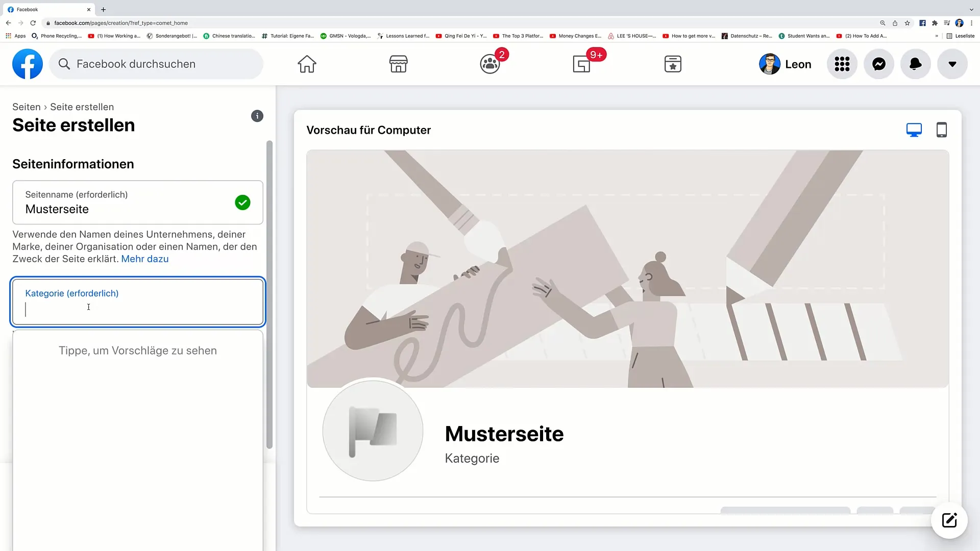
Task: Switch preview to mobile view
Action: click(941, 130)
